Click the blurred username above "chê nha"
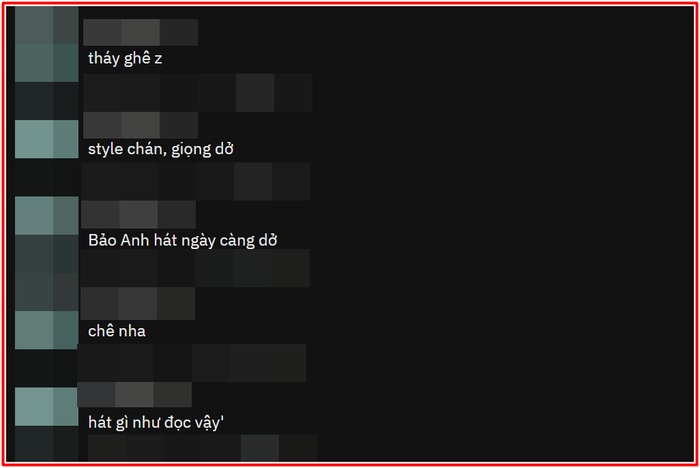The image size is (700, 468). tap(138, 304)
